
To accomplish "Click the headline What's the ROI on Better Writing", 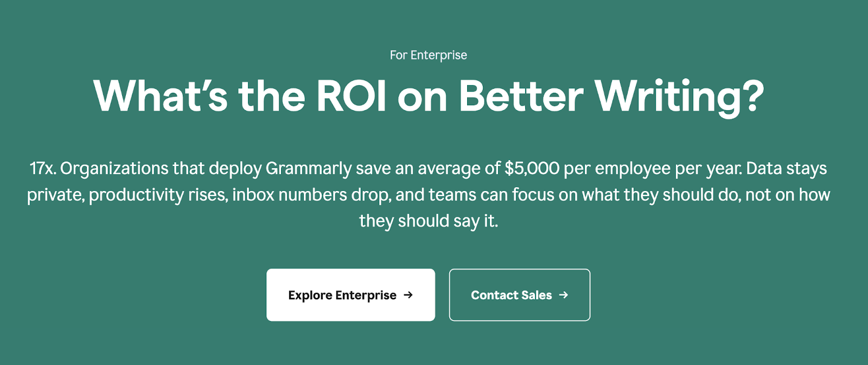I will click(x=429, y=97).
